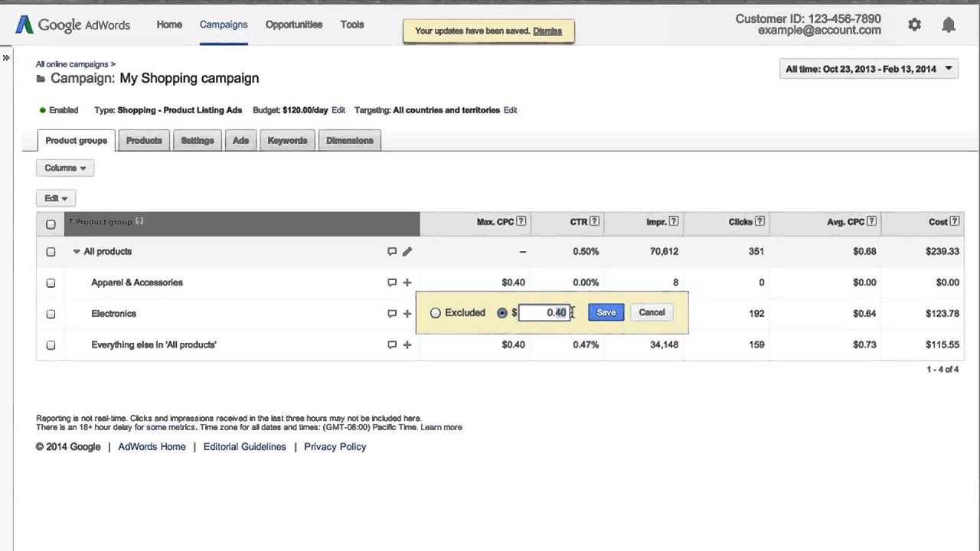Subdivide Everything else with plus icon

coord(407,345)
